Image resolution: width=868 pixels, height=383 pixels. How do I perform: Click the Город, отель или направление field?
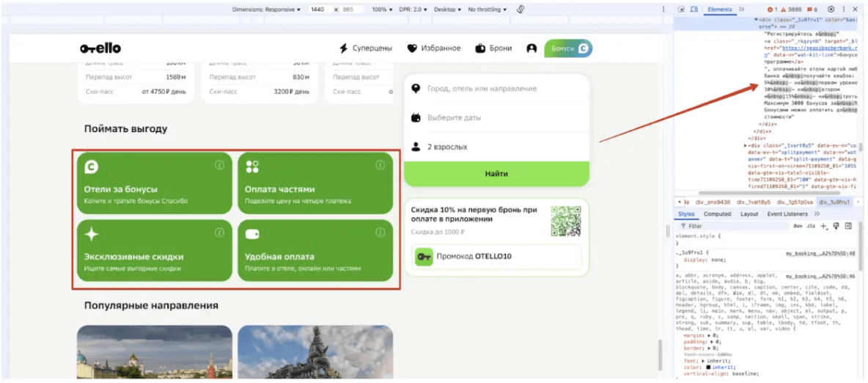[x=496, y=89]
